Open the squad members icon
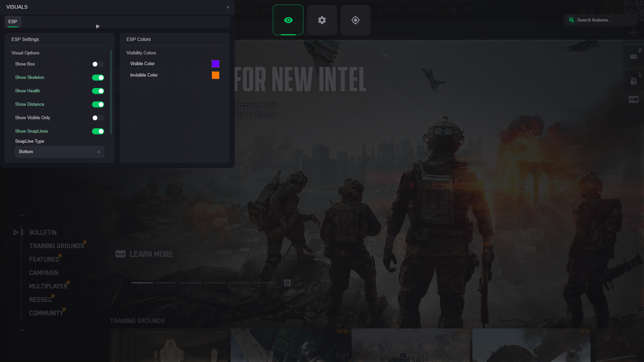The width and height of the screenshot is (644, 362). pos(633,81)
